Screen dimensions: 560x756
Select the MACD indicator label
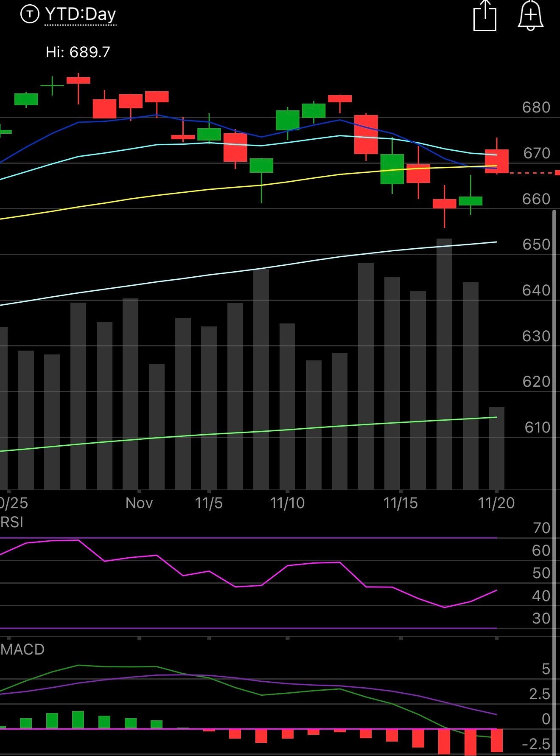tap(22, 649)
